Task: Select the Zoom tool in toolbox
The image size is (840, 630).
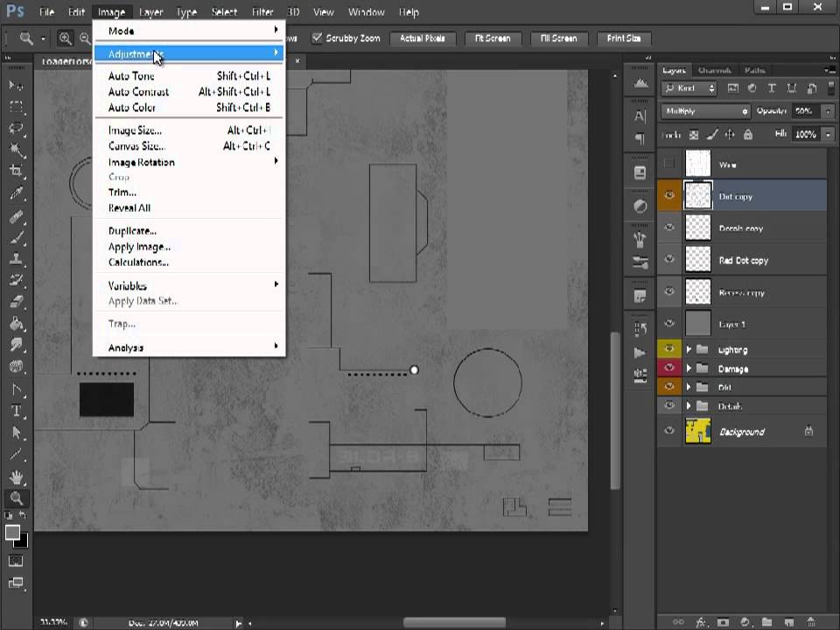Action: pos(16,498)
